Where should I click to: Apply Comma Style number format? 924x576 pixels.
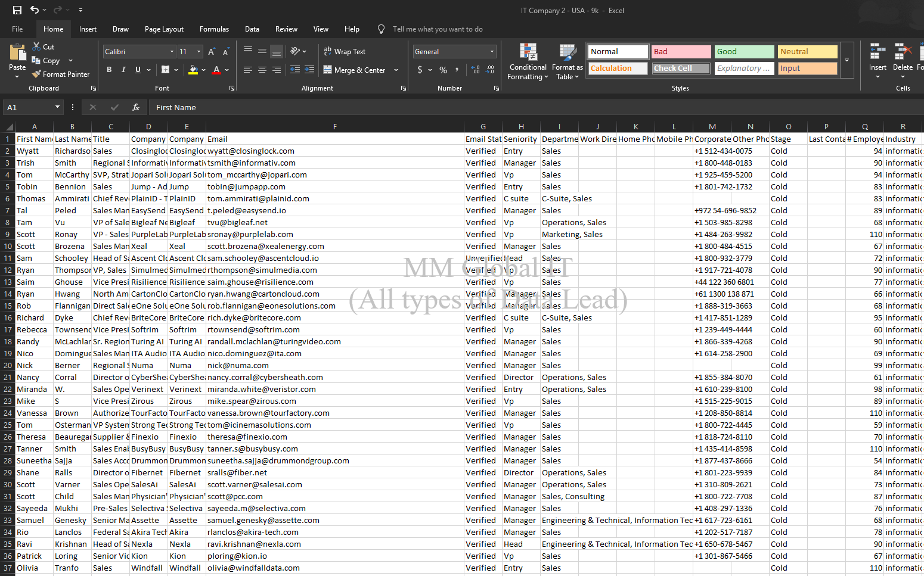(x=457, y=70)
